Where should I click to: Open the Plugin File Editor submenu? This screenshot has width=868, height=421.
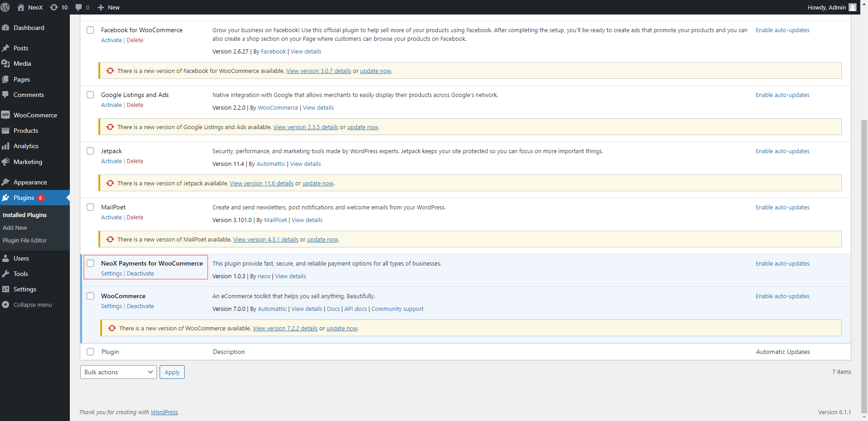(x=24, y=240)
